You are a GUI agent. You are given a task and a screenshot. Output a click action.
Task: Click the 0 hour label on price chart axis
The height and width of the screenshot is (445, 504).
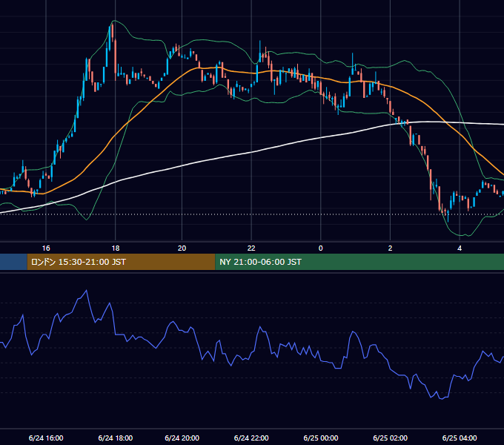click(320, 248)
